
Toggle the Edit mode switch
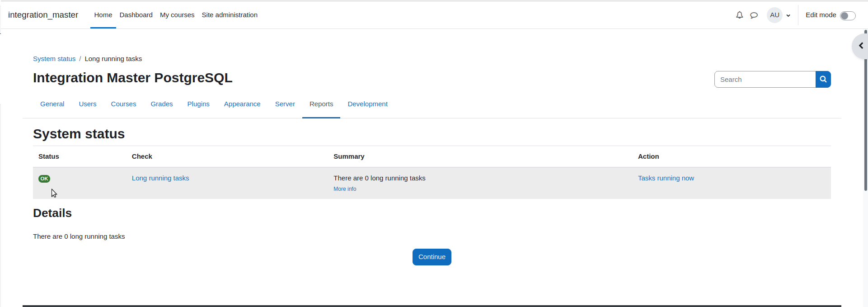coord(848,16)
